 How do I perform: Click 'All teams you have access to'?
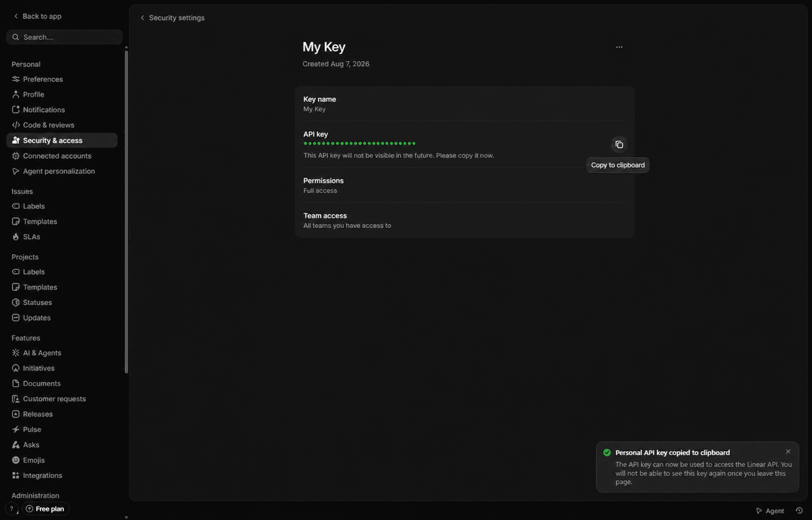(x=347, y=226)
